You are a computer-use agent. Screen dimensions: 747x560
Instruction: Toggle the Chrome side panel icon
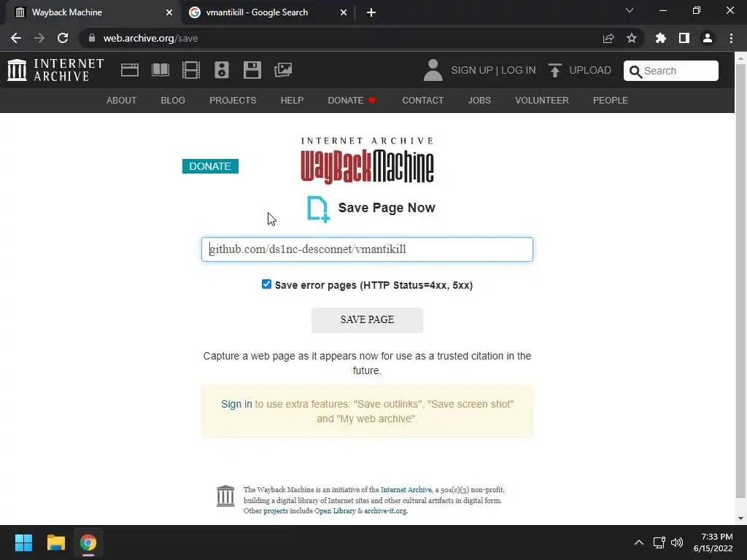point(684,38)
